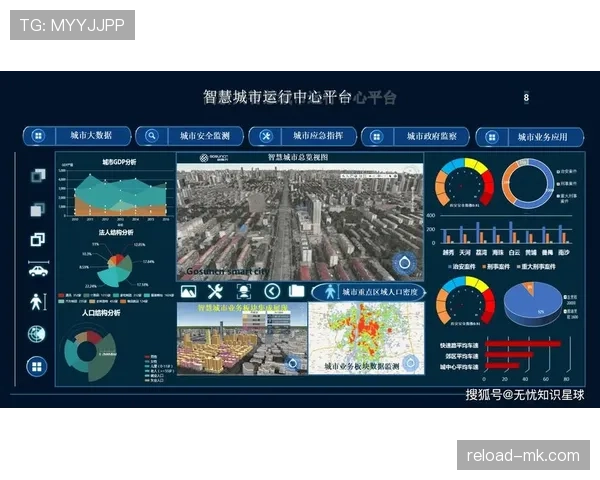The height and width of the screenshot is (480, 600).
Task: Click the GDP area chart
Action: tap(120, 194)
